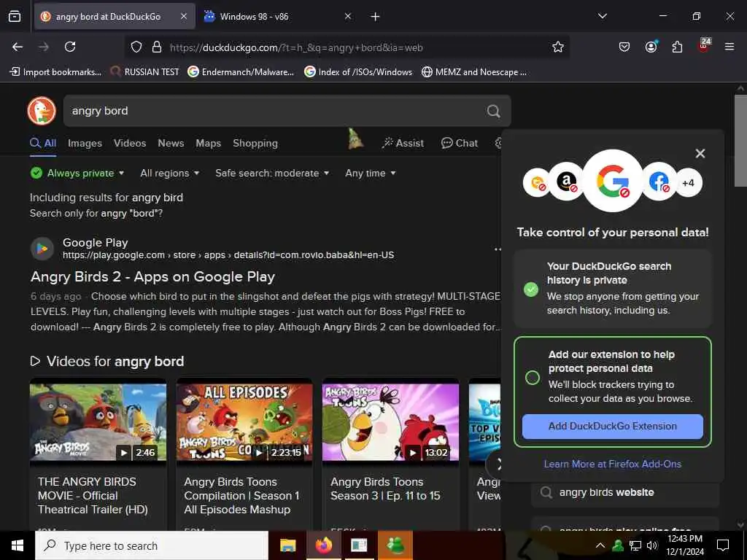Click the site security padlock icon
Screen dimensions: 747x560
pyautogui.click(x=156, y=47)
